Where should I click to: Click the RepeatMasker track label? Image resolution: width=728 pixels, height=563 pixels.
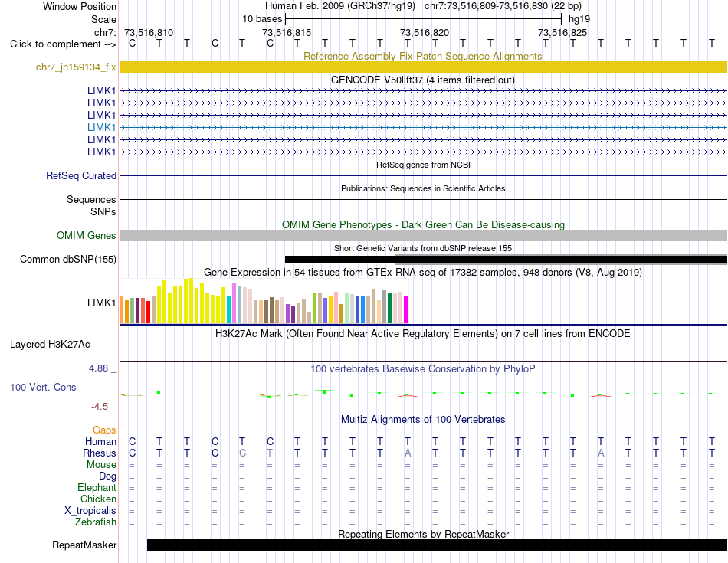pos(84,545)
